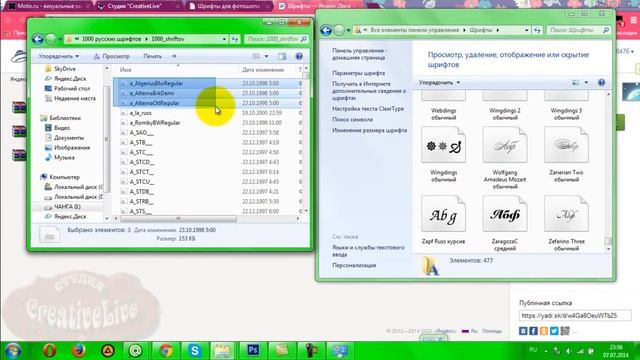This screenshot has height=360, width=640.
Task: Select file A_STRB__
Action: (x=141, y=202)
